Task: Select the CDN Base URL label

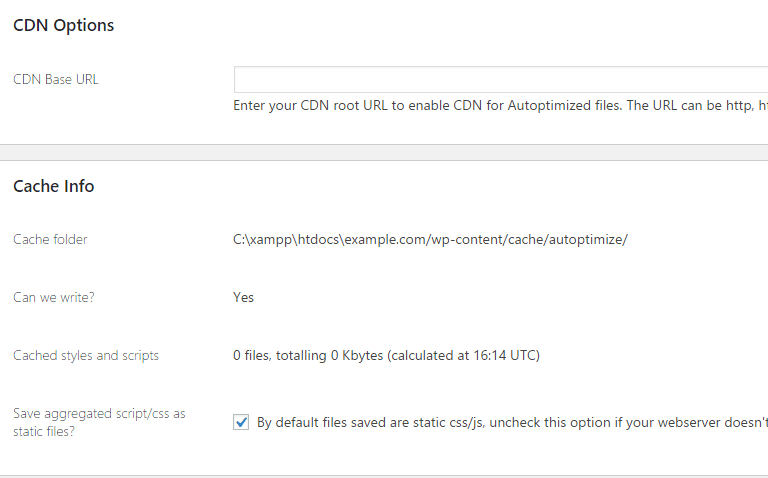Action: click(x=56, y=79)
